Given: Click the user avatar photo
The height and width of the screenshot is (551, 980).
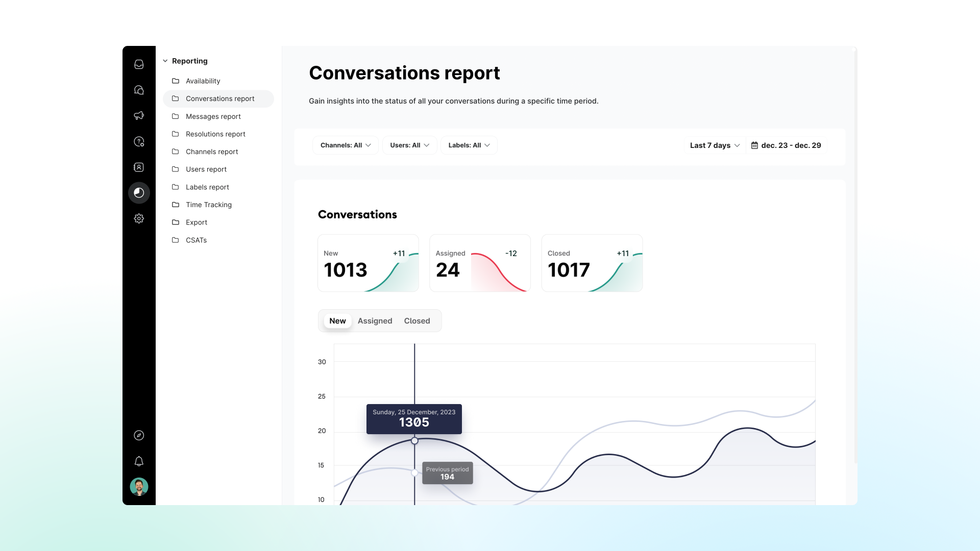Looking at the screenshot, I should coord(139,487).
